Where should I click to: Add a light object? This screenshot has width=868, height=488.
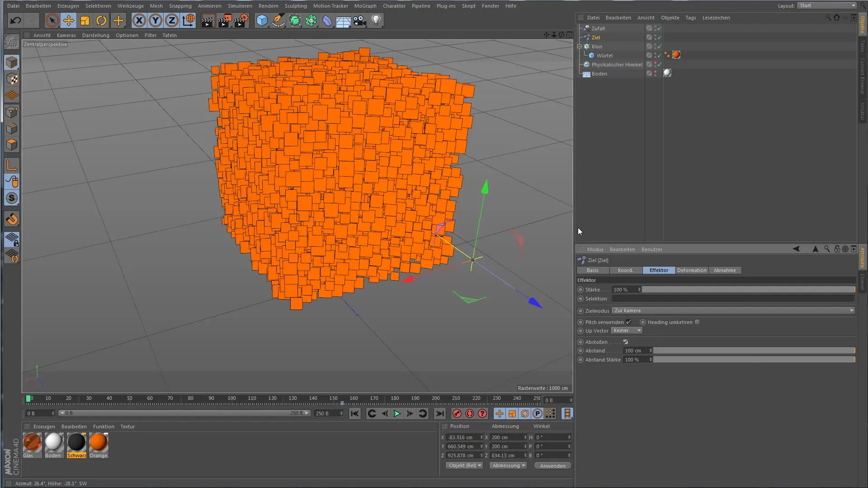(x=376, y=20)
